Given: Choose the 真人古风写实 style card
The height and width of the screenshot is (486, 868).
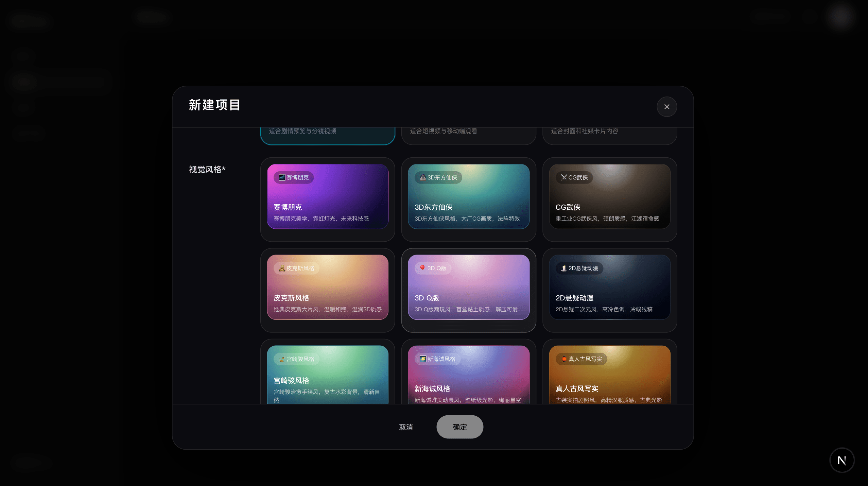Looking at the screenshot, I should [x=610, y=371].
